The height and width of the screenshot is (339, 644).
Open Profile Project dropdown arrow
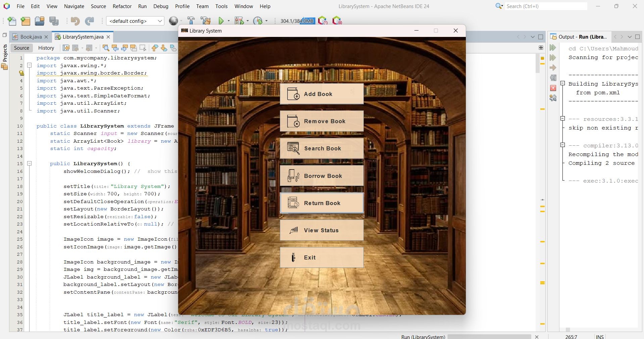coord(266,21)
